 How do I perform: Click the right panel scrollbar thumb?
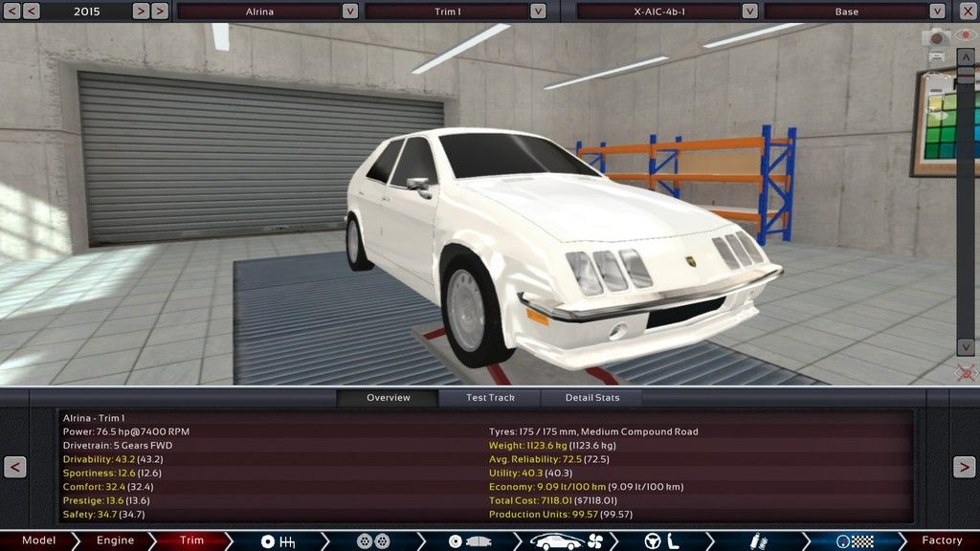coord(966,76)
